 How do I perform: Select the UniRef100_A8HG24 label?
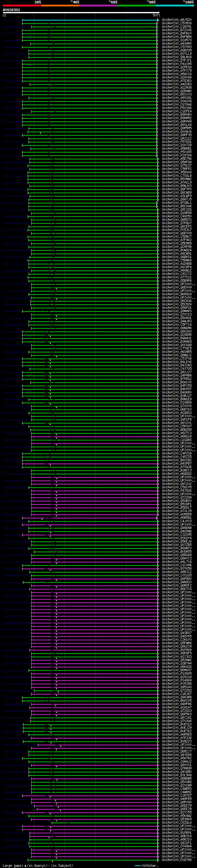(177, 436)
